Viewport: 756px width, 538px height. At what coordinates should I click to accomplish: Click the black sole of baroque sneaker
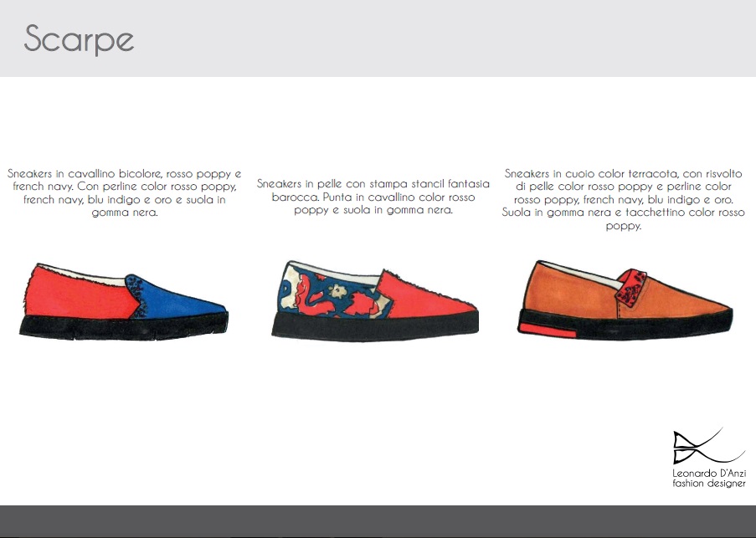click(x=375, y=326)
